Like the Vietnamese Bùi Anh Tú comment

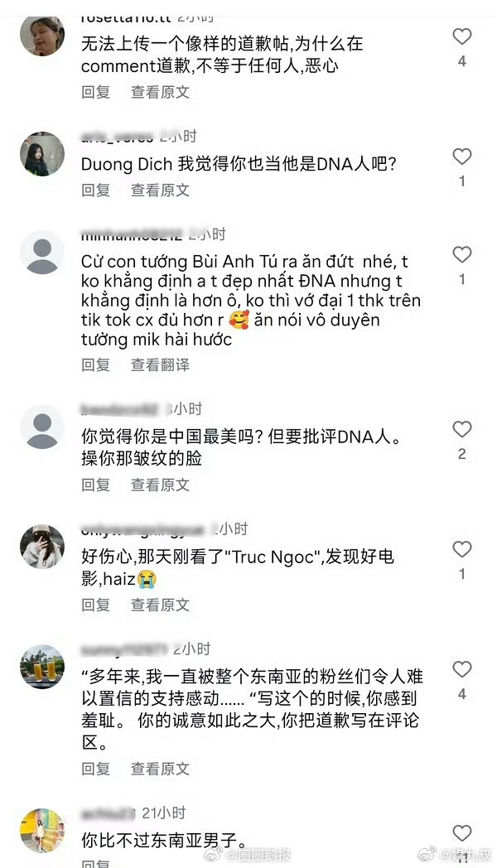pos(461,254)
